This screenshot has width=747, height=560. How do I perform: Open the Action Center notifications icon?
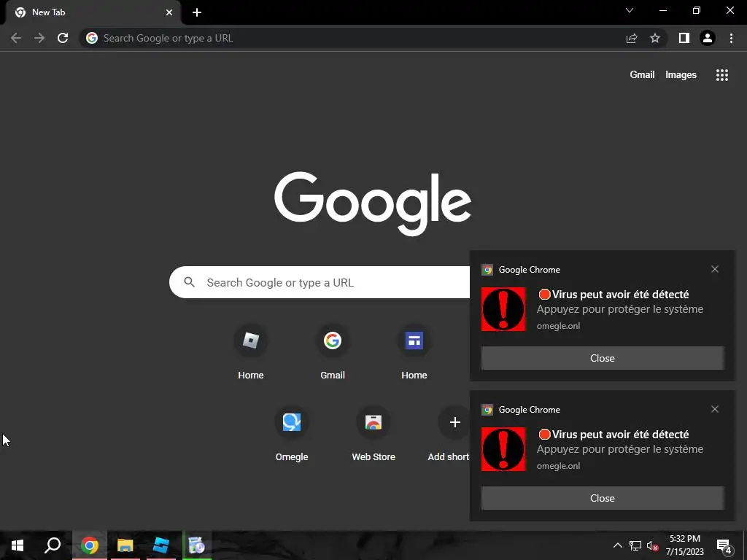pyautogui.click(x=724, y=546)
